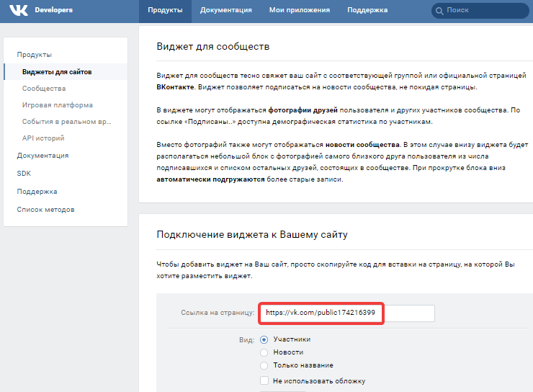Click the bold text фотографии друзей
The height and width of the screenshot is (392, 533).
[303, 110]
